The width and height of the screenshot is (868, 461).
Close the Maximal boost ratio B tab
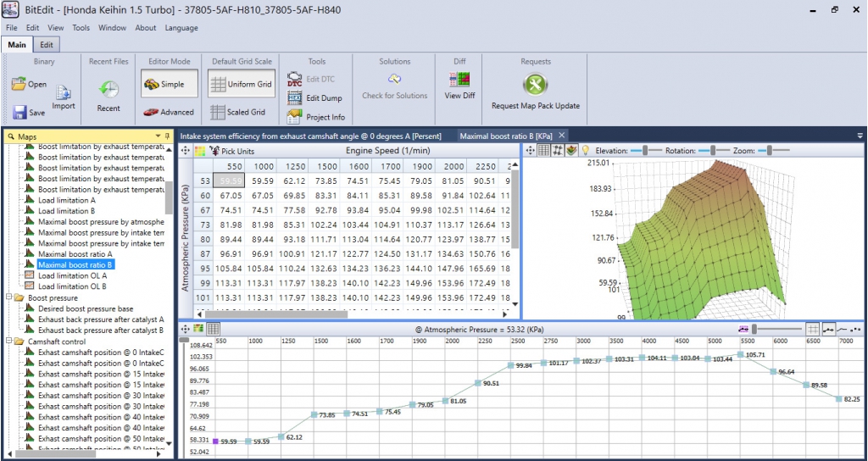coord(561,135)
